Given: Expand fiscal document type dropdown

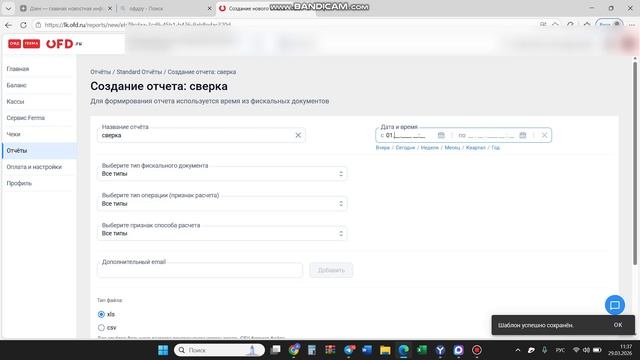Looking at the screenshot, I should click(222, 173).
